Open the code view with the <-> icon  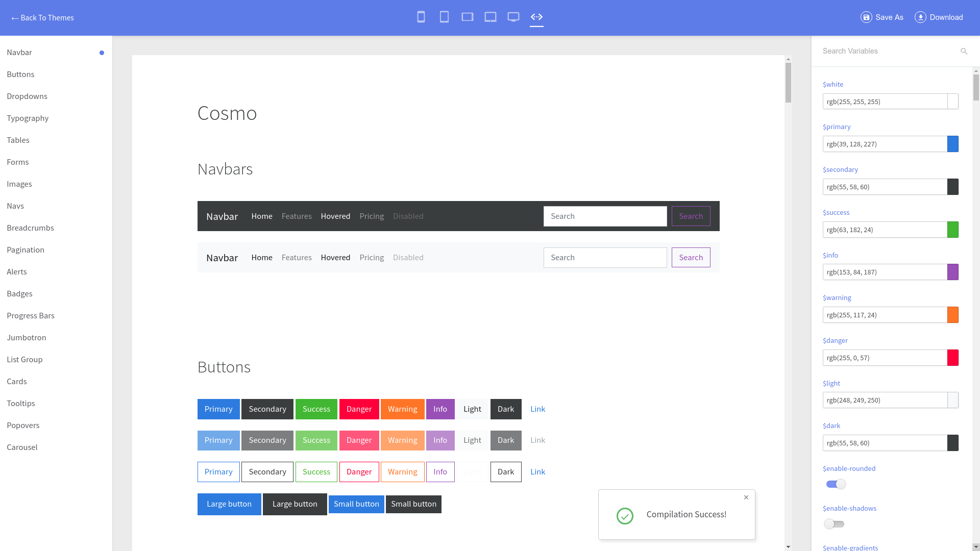[x=536, y=17]
